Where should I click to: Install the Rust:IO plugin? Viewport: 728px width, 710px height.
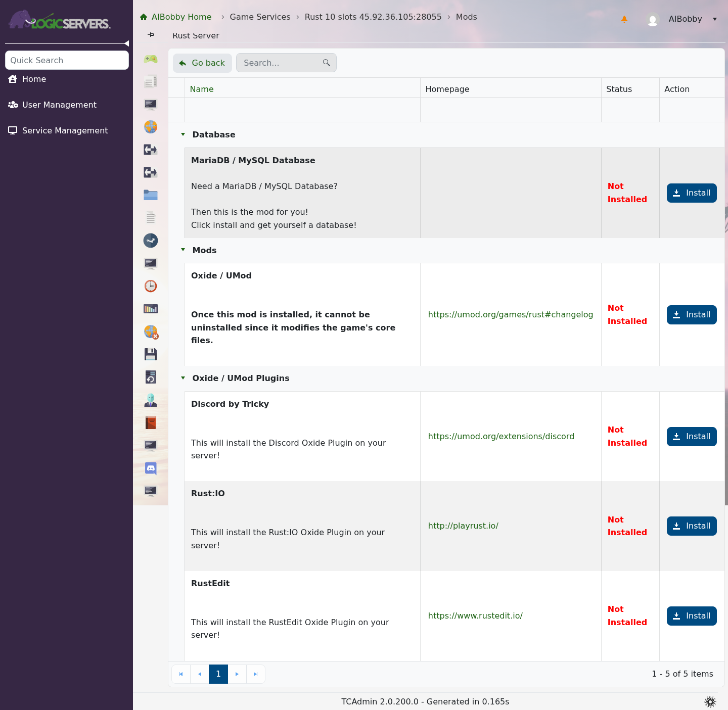pos(692,526)
